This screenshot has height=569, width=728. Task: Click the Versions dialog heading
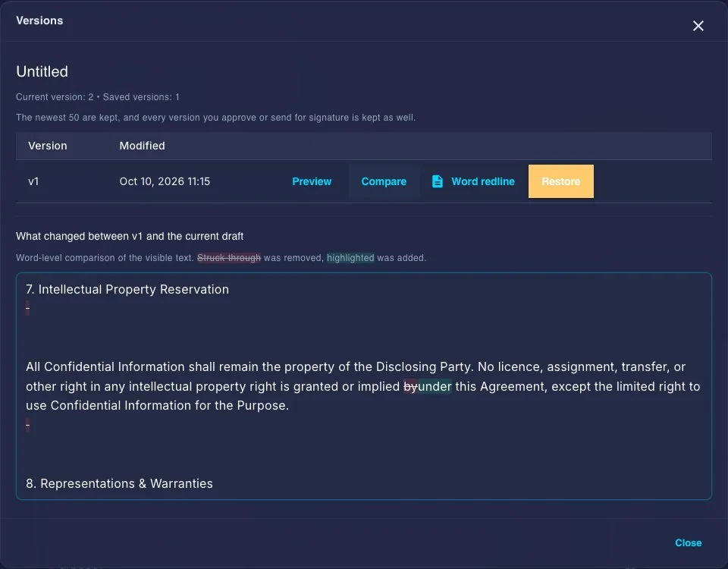coord(39,20)
